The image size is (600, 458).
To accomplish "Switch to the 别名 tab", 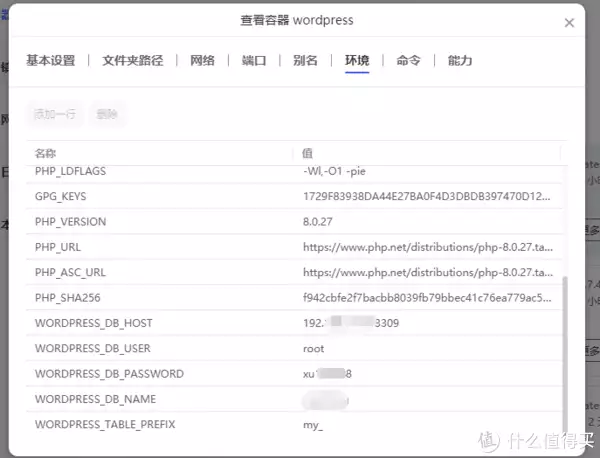I will [305, 61].
